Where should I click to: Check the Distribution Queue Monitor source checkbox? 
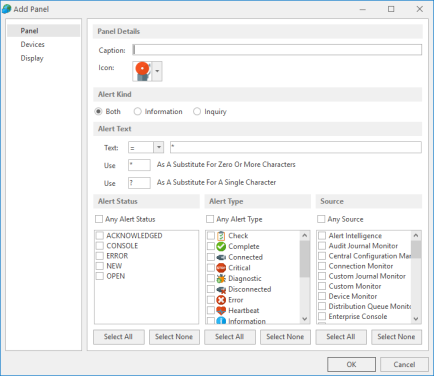(322, 306)
